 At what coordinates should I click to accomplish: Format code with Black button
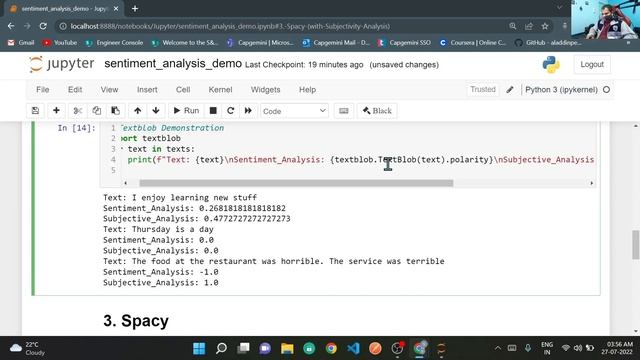click(377, 111)
